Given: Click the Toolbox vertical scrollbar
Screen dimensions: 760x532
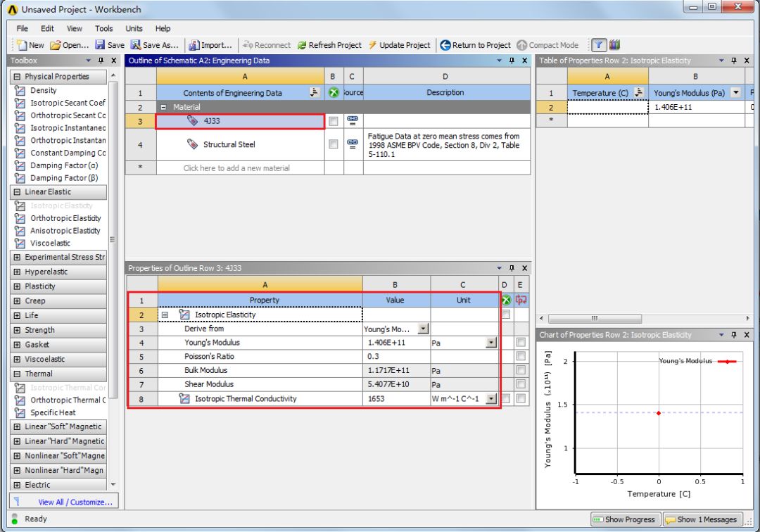Looking at the screenshot, I should (113, 240).
